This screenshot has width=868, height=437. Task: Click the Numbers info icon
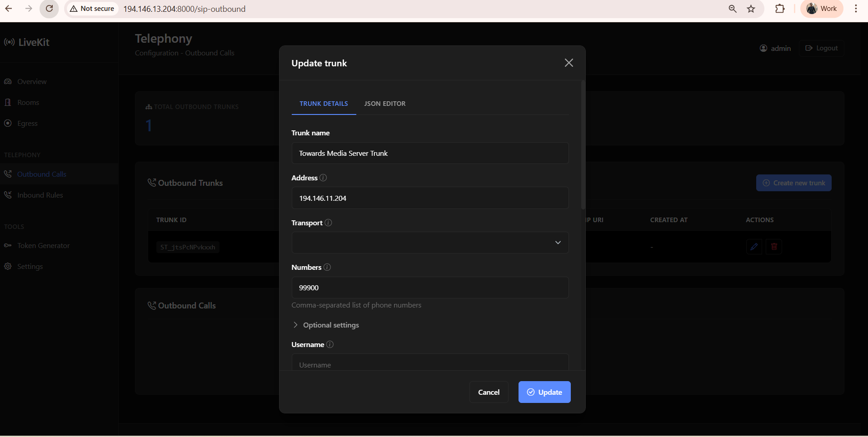(x=327, y=267)
